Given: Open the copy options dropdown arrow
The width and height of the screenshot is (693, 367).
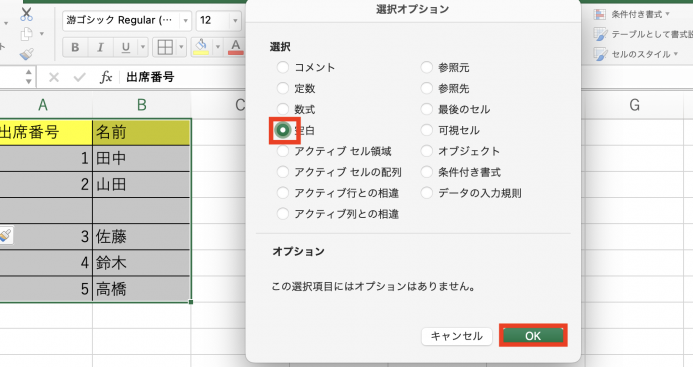Looking at the screenshot, I should point(42,34).
